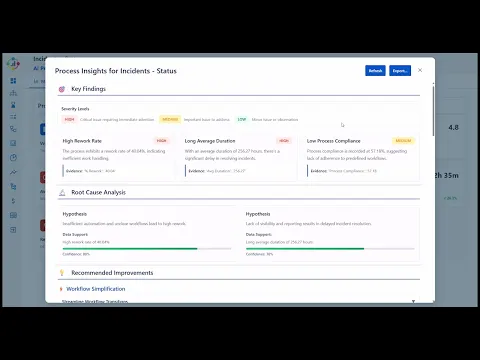Click the 4.8 value in background page
This screenshot has width=480, height=360.
(453, 127)
